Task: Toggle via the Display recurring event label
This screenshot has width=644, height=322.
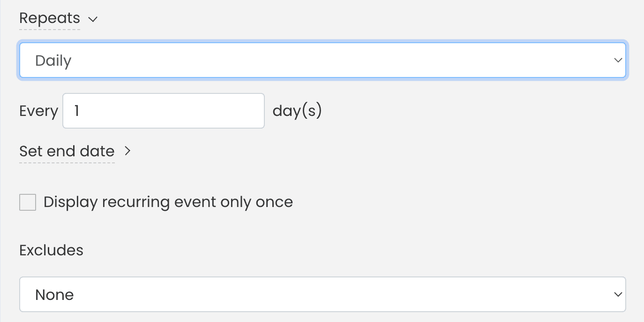Action: coord(168,202)
